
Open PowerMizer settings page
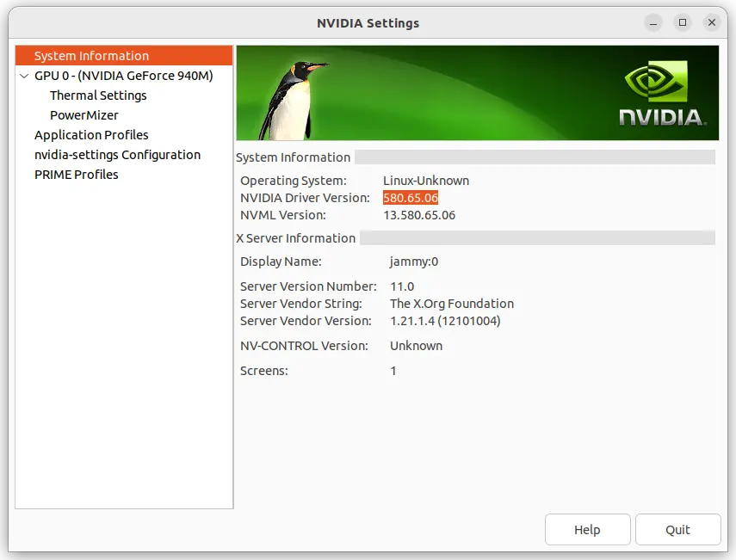click(84, 115)
